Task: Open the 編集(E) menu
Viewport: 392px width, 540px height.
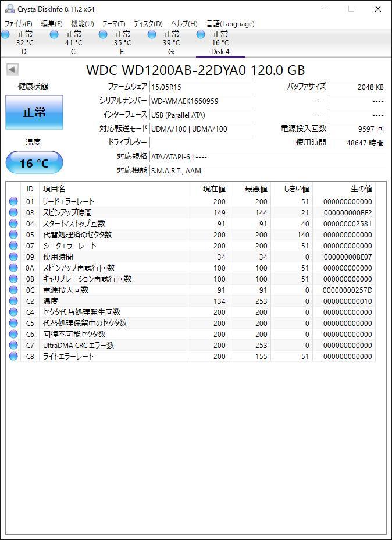Action: 52,24
